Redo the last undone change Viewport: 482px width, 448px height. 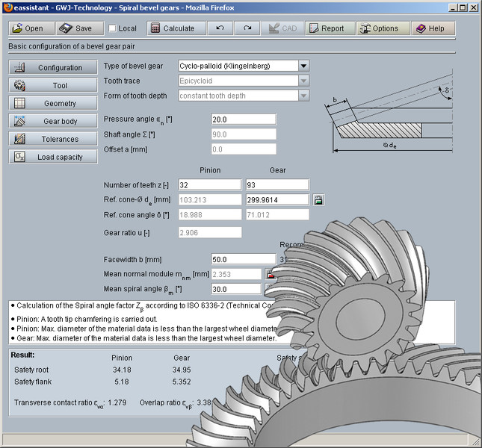coord(247,28)
